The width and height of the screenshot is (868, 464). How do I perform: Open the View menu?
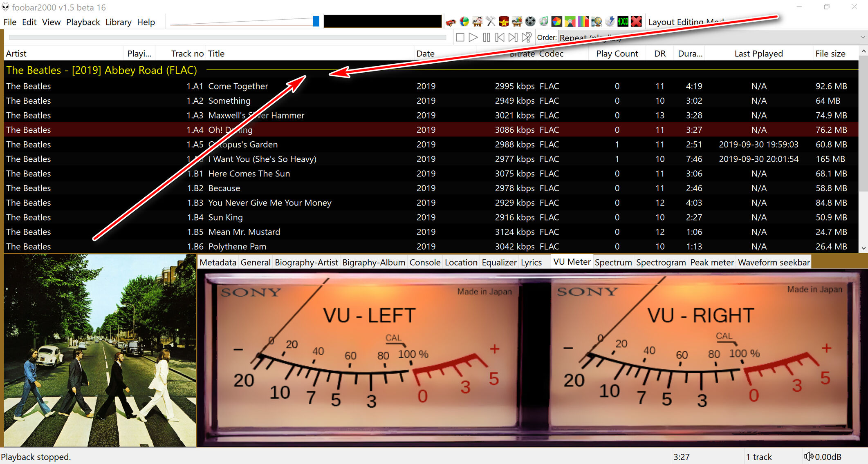click(51, 22)
